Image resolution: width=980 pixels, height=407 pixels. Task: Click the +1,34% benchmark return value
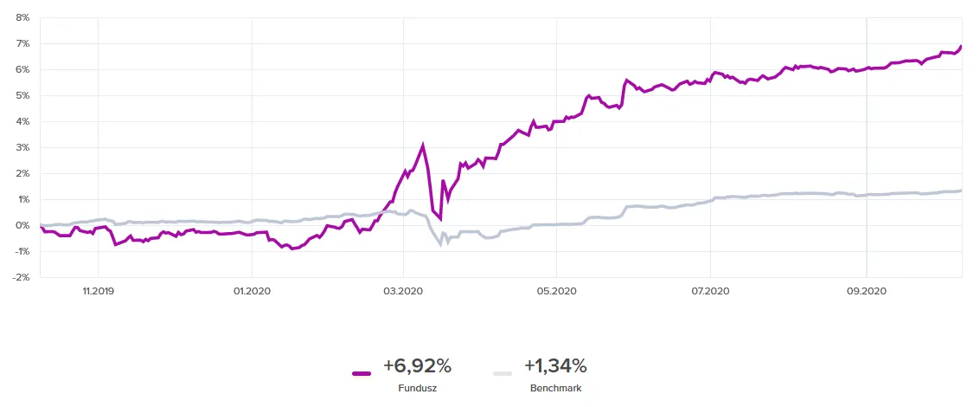tap(555, 366)
